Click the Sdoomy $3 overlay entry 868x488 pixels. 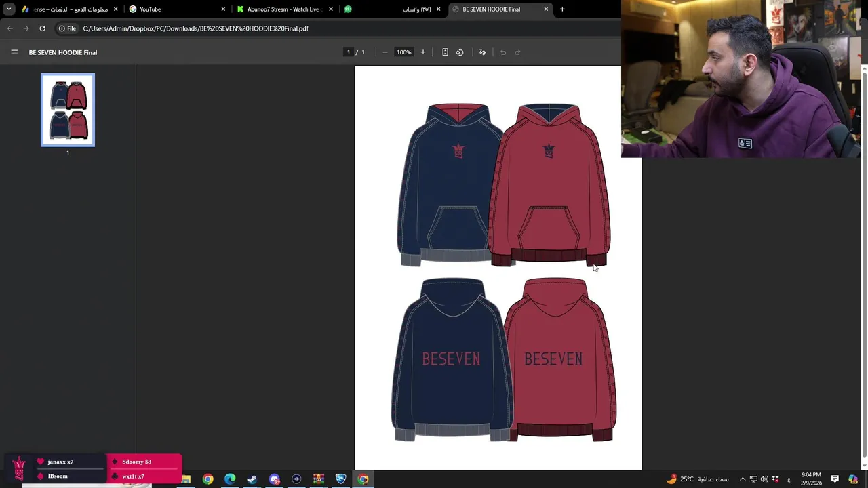[137, 462]
